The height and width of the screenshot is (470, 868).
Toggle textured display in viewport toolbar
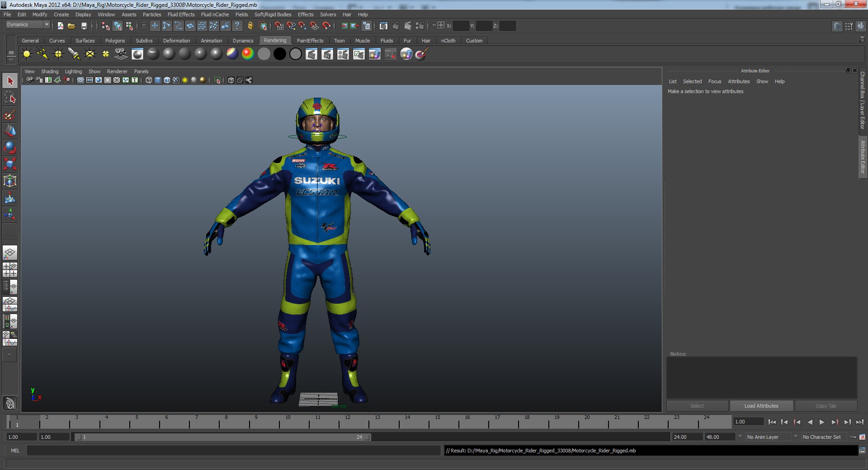click(x=176, y=80)
